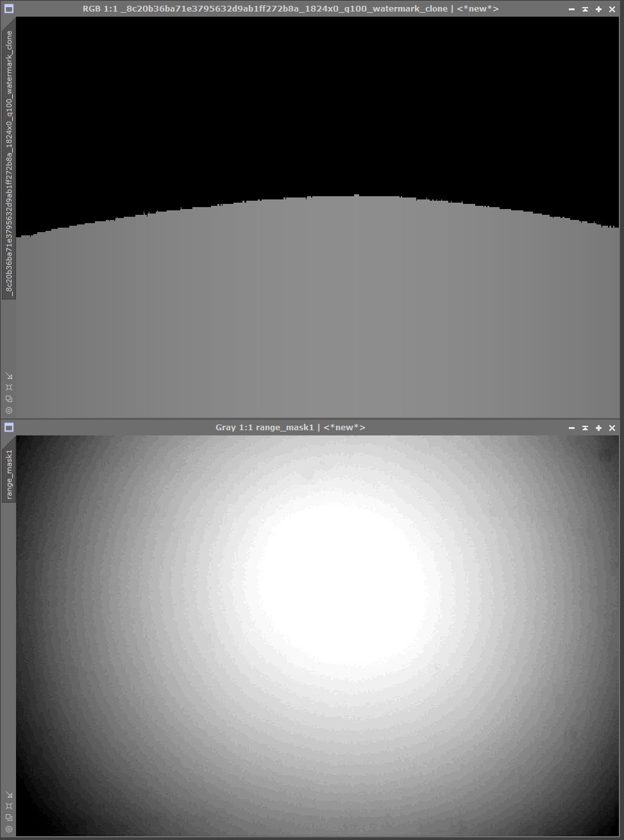Click the window menu icon of the watermark_clone window

coord(9,9)
